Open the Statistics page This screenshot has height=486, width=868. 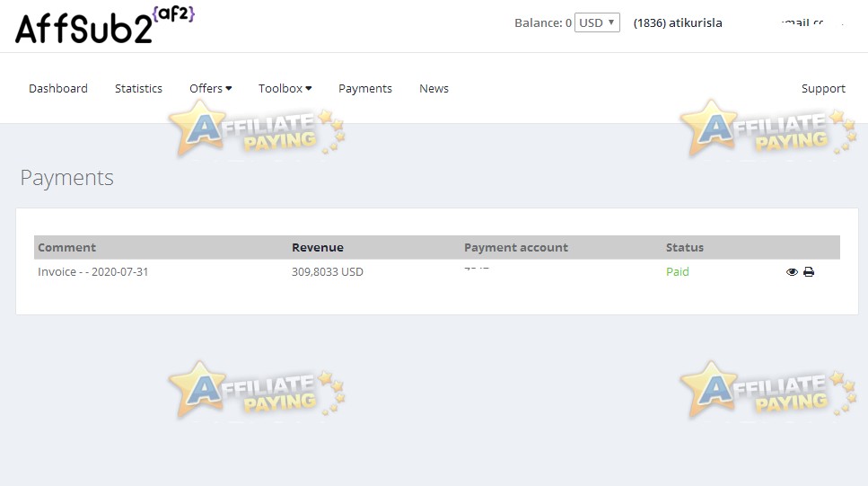click(x=138, y=89)
